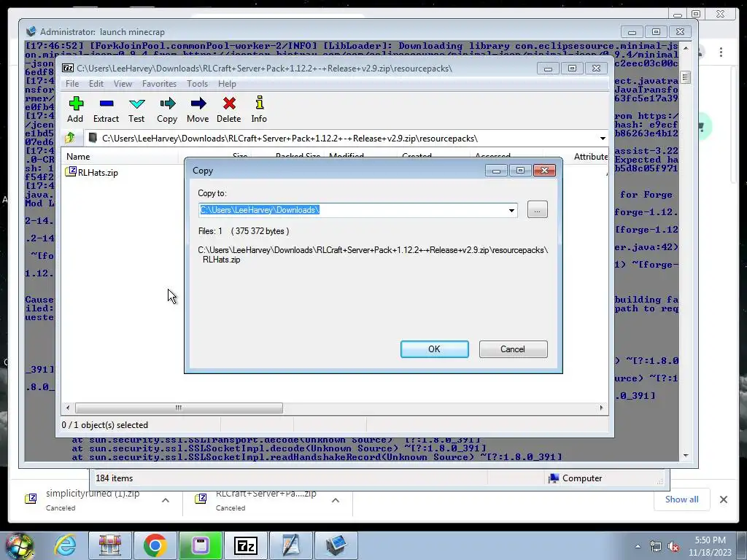Show hidden tray icons arrow

pos(638,547)
